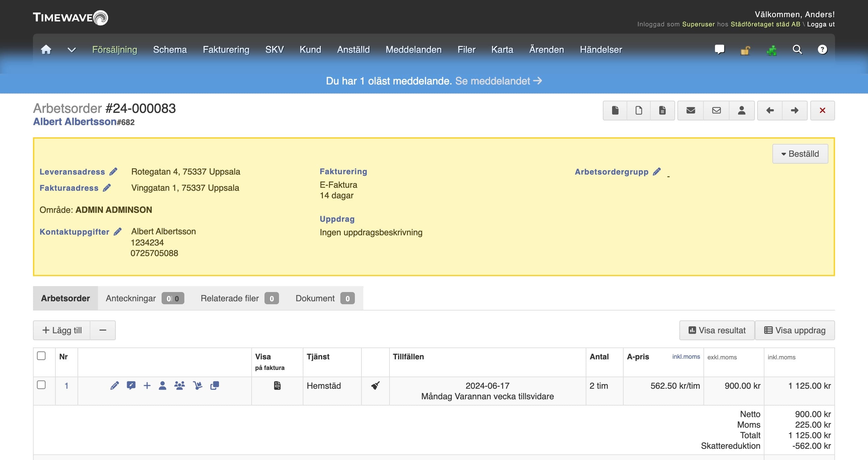Open SKV menu
The width and height of the screenshot is (868, 460).
pos(274,49)
